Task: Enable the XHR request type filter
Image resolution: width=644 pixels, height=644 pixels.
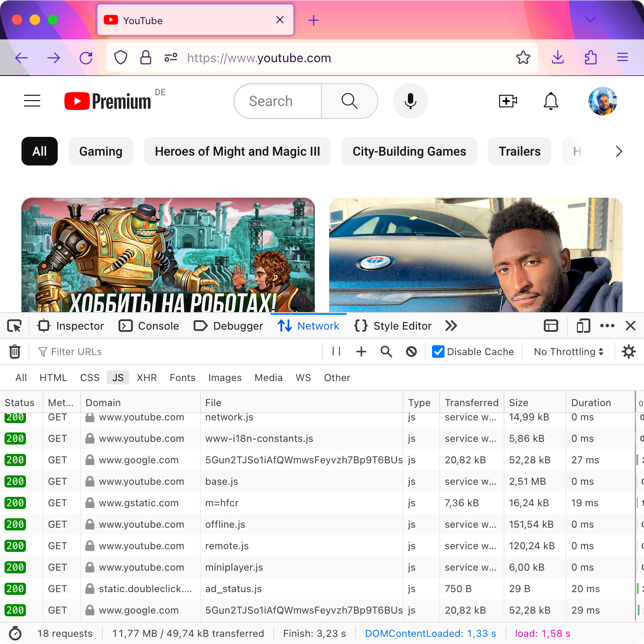Action: pyautogui.click(x=147, y=378)
